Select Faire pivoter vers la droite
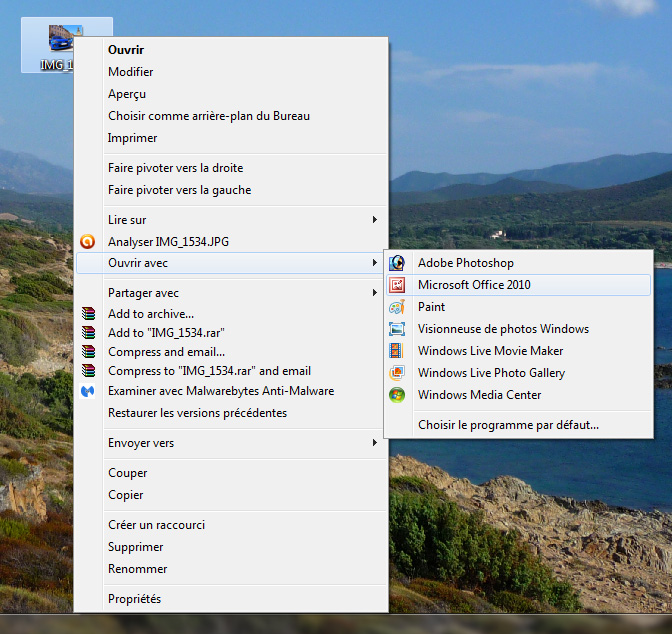The image size is (672, 634). 175,168
